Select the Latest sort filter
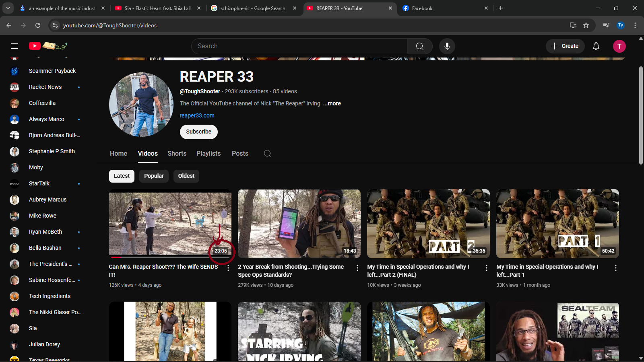Viewport: 644px width, 362px height. tap(122, 176)
